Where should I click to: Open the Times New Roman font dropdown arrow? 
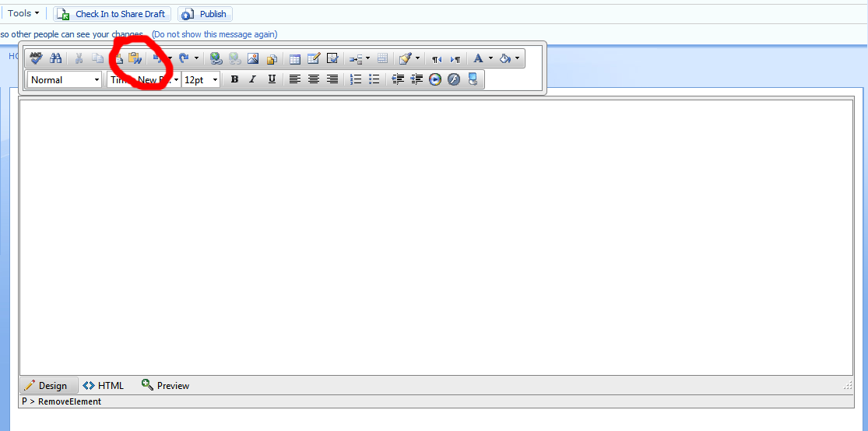point(177,79)
